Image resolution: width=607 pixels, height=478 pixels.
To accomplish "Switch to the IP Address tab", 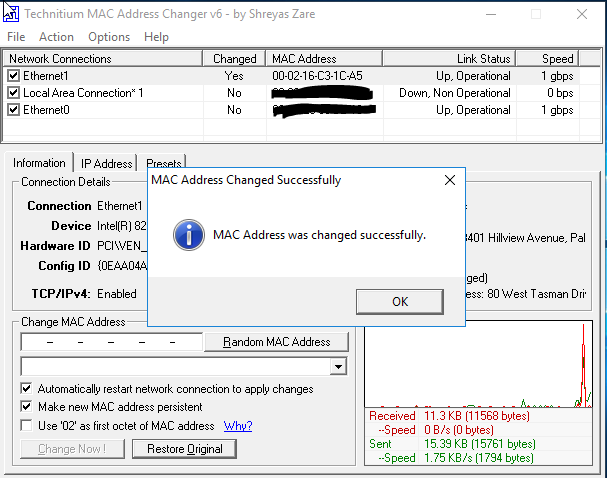I will [106, 164].
